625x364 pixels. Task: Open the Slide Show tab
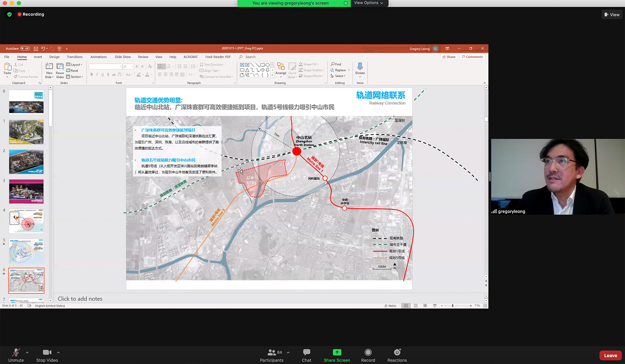click(123, 57)
